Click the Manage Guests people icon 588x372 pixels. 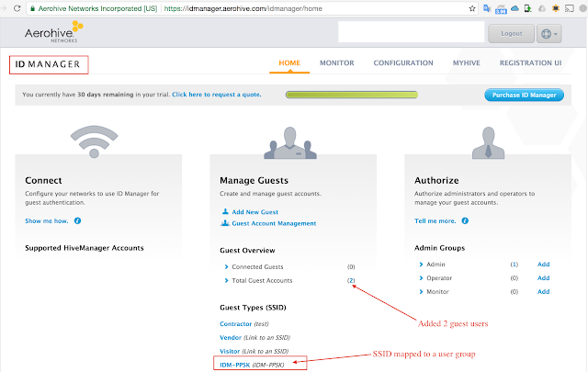[290, 143]
